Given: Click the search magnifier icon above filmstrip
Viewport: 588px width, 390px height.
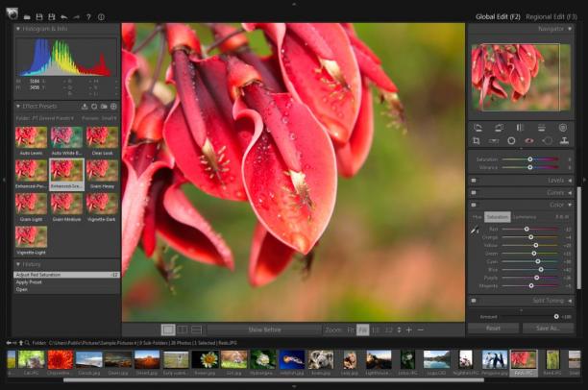Looking at the screenshot, I should pos(27,343).
